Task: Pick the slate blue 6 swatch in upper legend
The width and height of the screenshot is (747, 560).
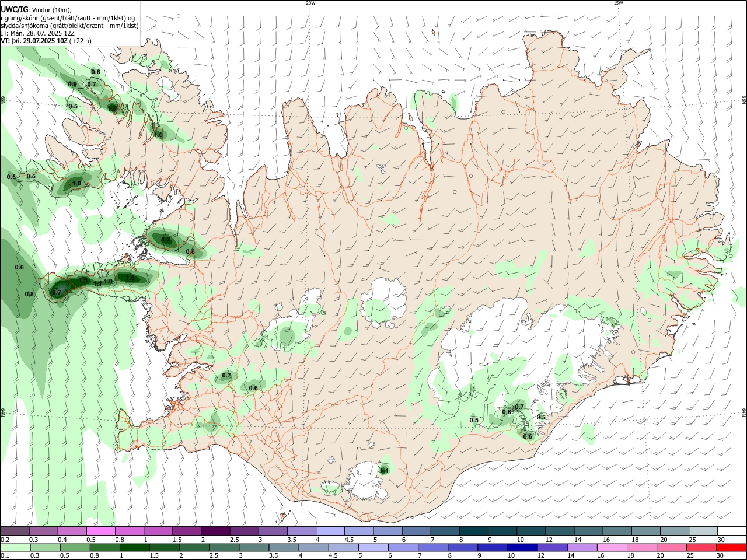Action: 417,531
